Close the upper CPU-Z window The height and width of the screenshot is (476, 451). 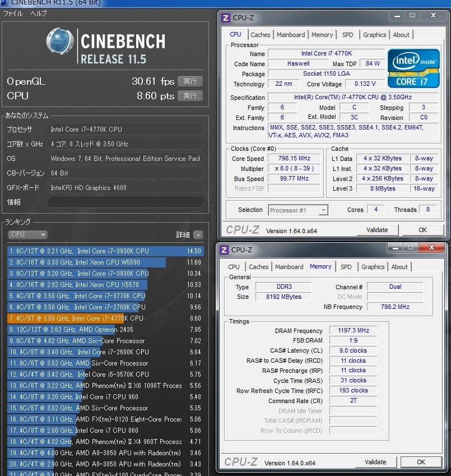434,16
